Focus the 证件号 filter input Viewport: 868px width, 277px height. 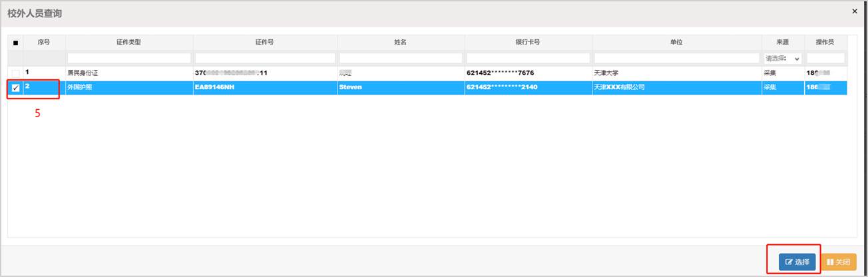pyautogui.click(x=264, y=59)
